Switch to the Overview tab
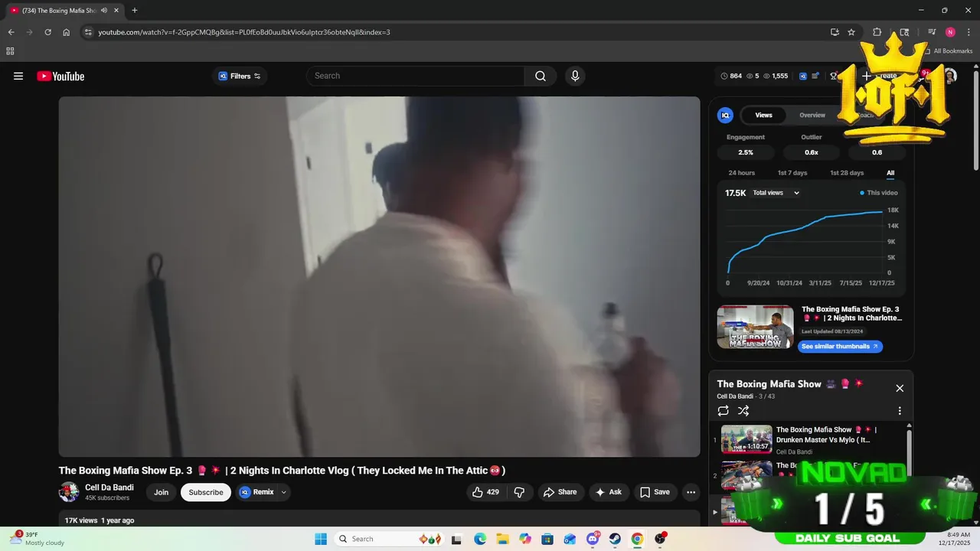The image size is (980, 551). [x=812, y=115]
